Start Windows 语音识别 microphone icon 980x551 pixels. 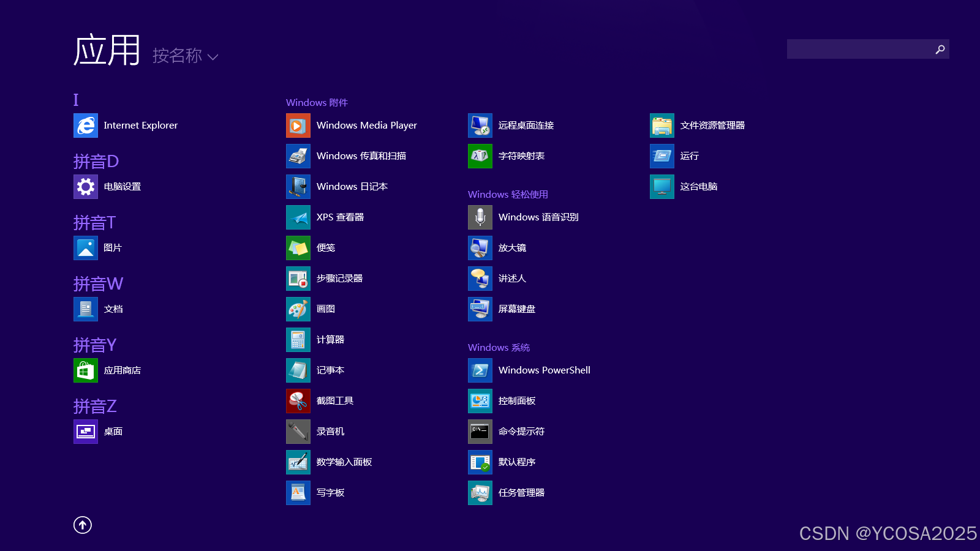(x=480, y=217)
